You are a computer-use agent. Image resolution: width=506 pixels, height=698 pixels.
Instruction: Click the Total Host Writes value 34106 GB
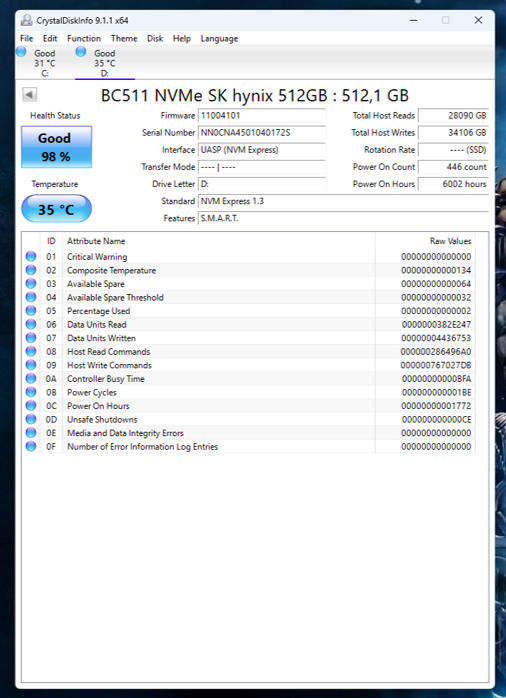[453, 133]
